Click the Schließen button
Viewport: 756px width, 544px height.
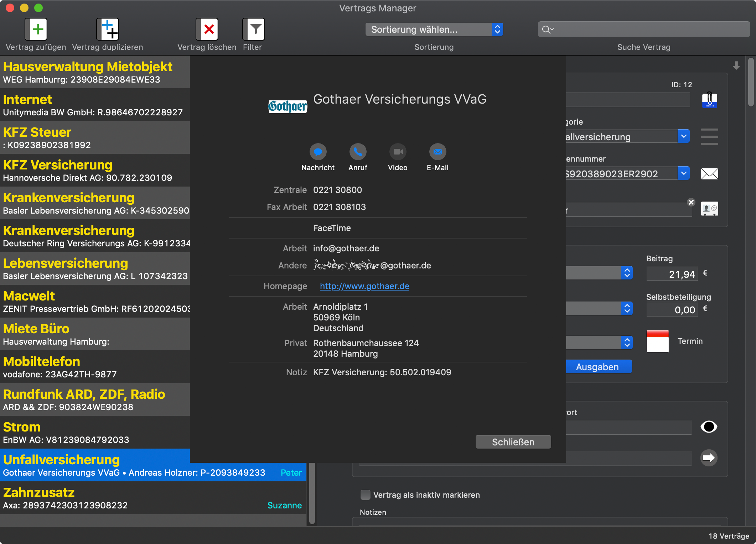coord(513,442)
